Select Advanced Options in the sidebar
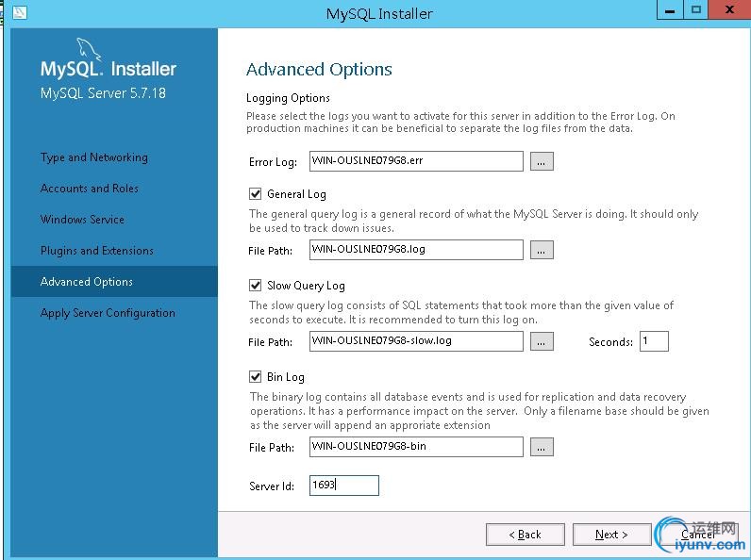The width and height of the screenshot is (751, 560). (114, 282)
